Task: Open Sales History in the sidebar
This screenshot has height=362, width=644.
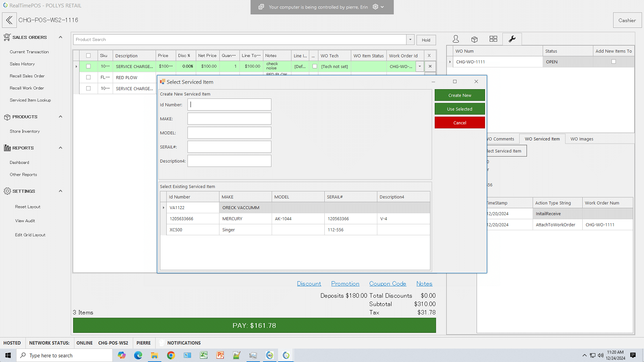Action: click(x=22, y=64)
